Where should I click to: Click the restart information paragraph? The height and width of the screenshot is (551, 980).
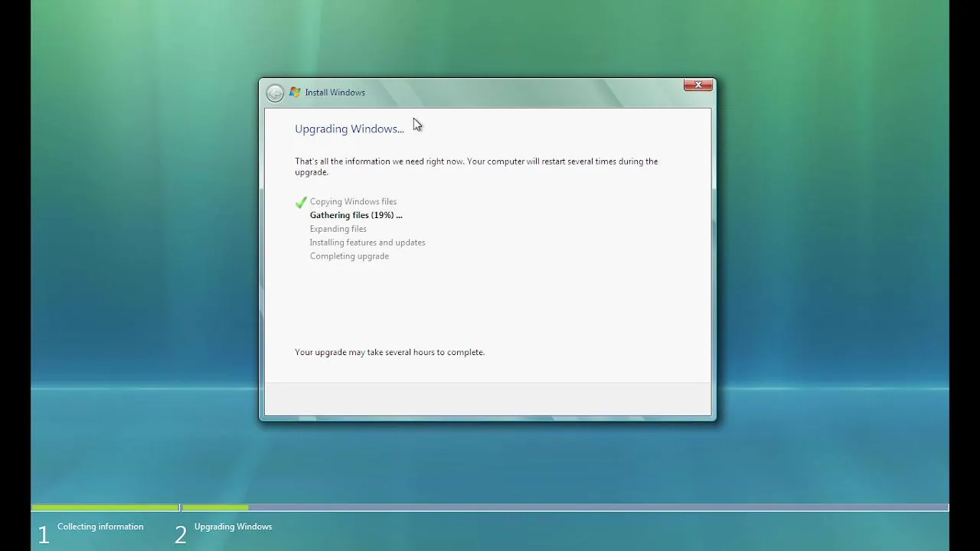[476, 167]
